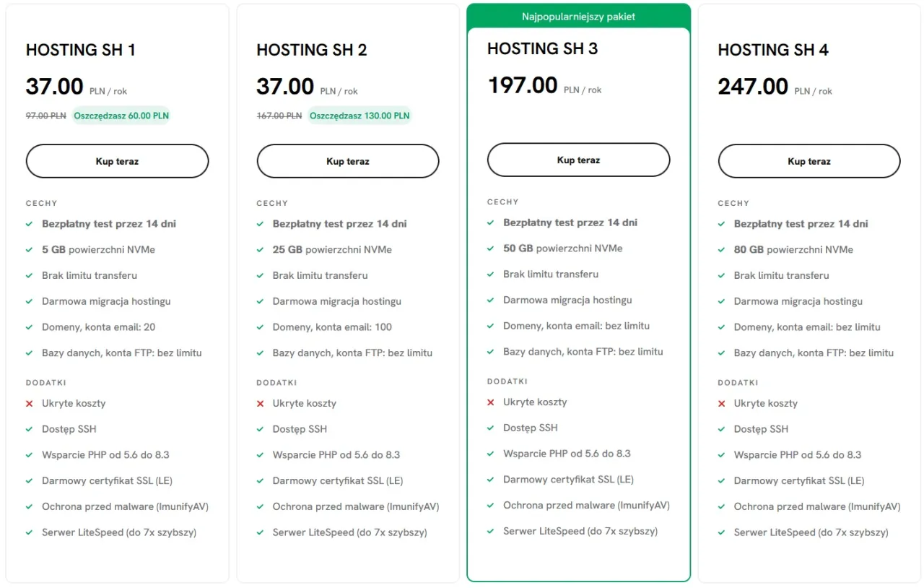The image size is (924, 588).
Task: Click 'Kup teraz' under HOSTING SH 4
Action: coord(808,161)
